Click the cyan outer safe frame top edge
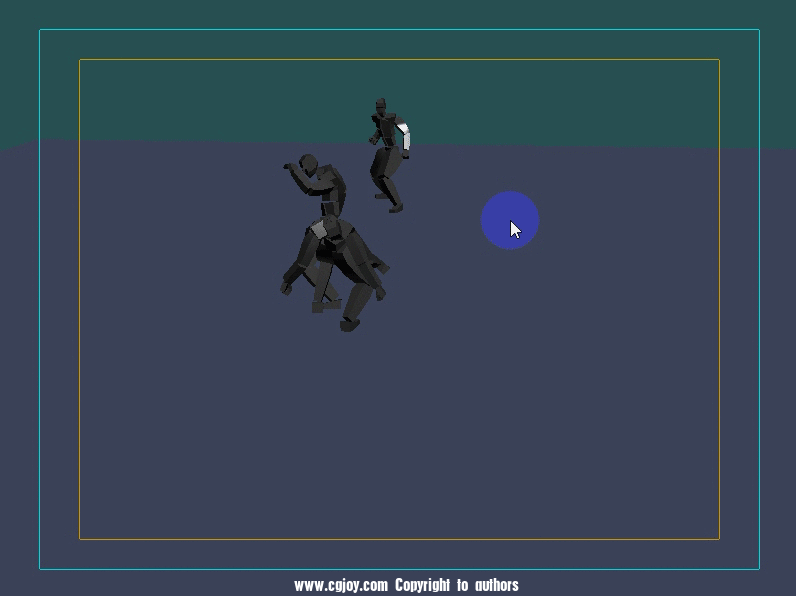796x596 pixels. 400,30
